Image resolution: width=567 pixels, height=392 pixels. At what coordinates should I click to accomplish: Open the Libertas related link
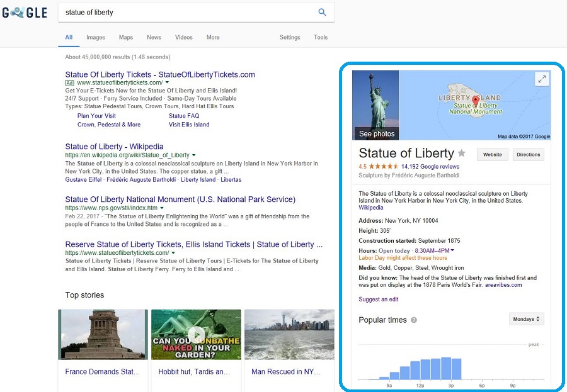pyautogui.click(x=231, y=179)
